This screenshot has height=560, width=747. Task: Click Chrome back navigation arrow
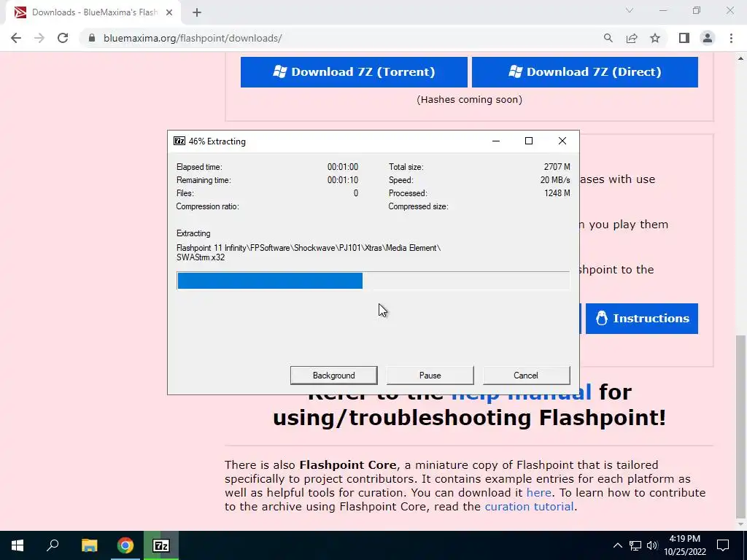pyautogui.click(x=16, y=38)
